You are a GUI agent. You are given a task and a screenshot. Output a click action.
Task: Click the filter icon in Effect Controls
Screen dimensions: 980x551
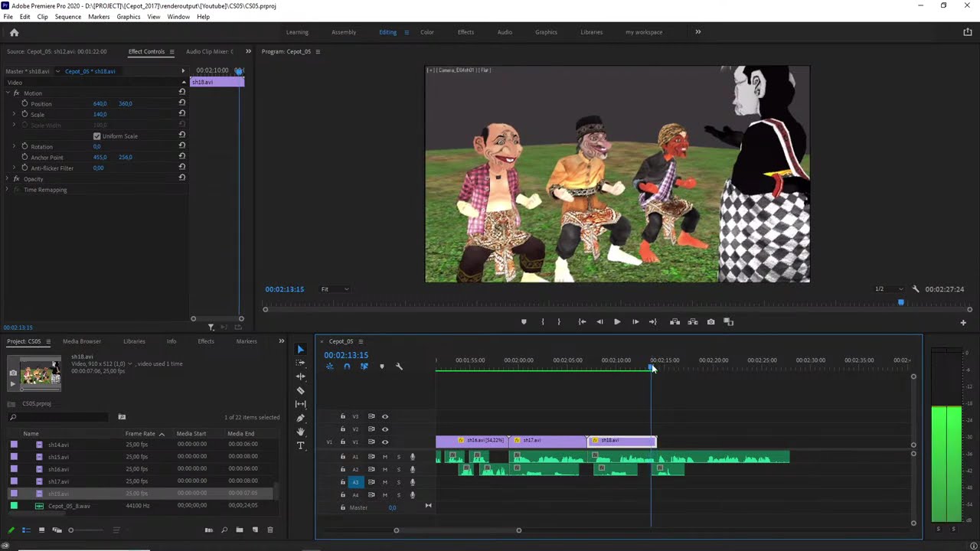tap(211, 328)
